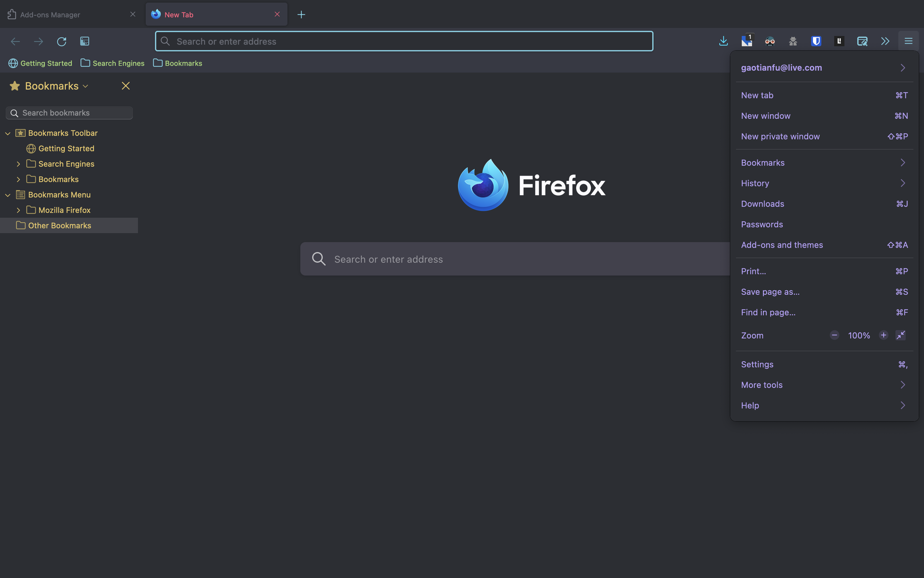Image resolution: width=924 pixels, height=578 pixels.
Task: Click the Other Bookmarks folder icon
Action: (21, 225)
